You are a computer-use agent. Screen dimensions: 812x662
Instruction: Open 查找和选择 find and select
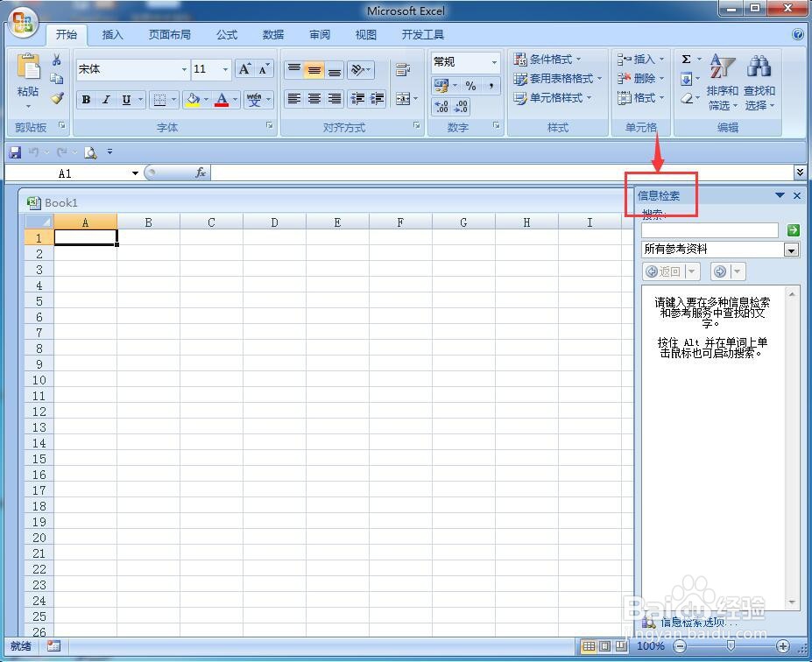pyautogui.click(x=759, y=83)
